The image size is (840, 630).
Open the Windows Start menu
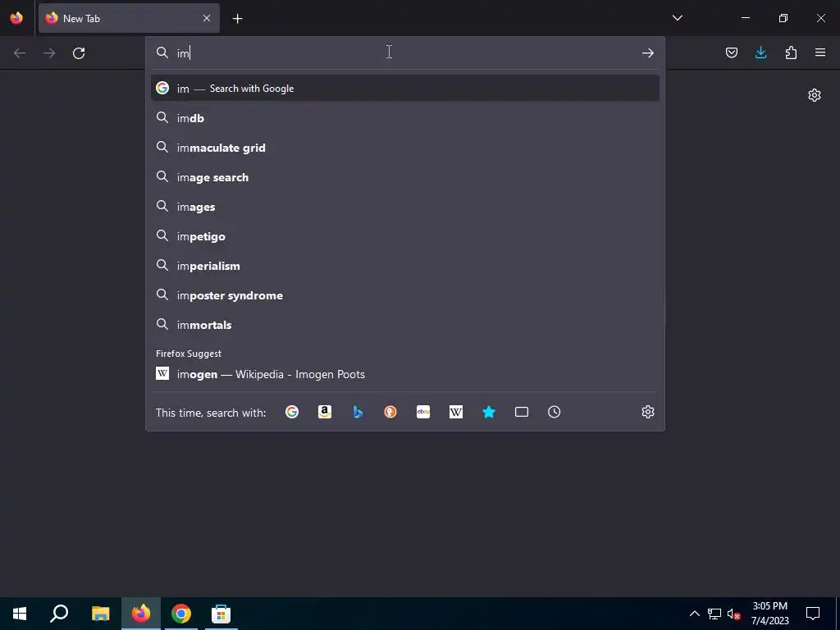coord(20,614)
